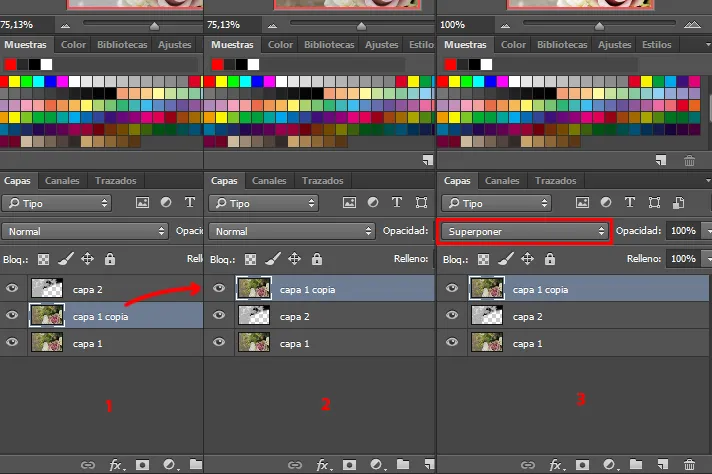Add layer mask in middle panel

point(349,464)
